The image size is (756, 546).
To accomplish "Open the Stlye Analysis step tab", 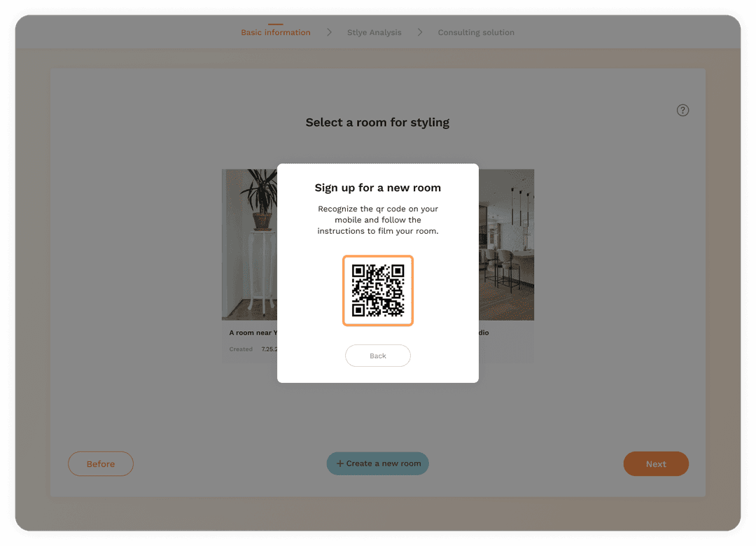I will pyautogui.click(x=374, y=32).
